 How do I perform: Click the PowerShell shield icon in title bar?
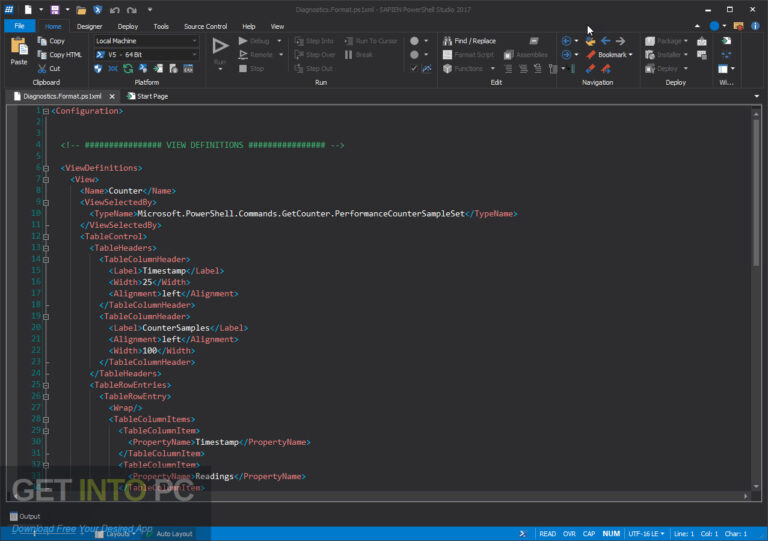click(x=97, y=9)
